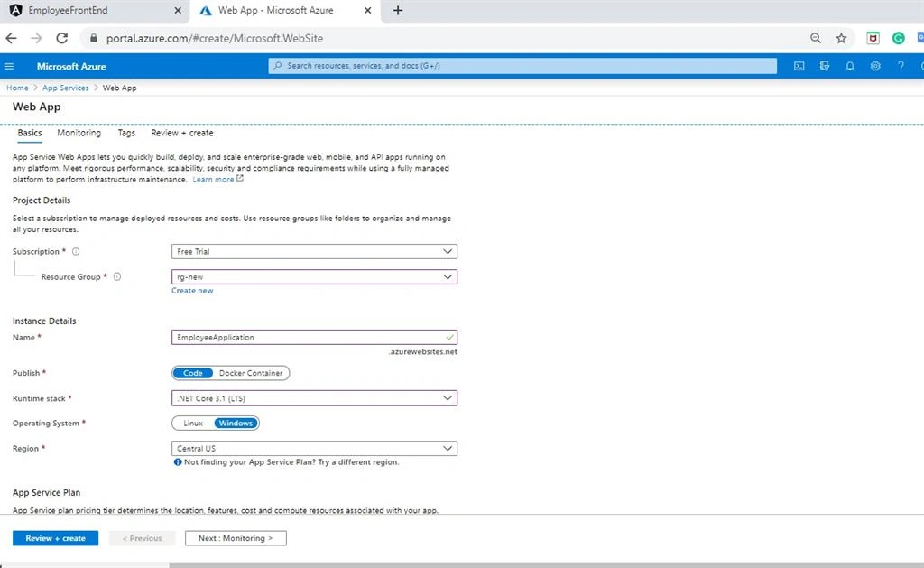
Task: Reload the Azure portal page
Action: (62, 38)
